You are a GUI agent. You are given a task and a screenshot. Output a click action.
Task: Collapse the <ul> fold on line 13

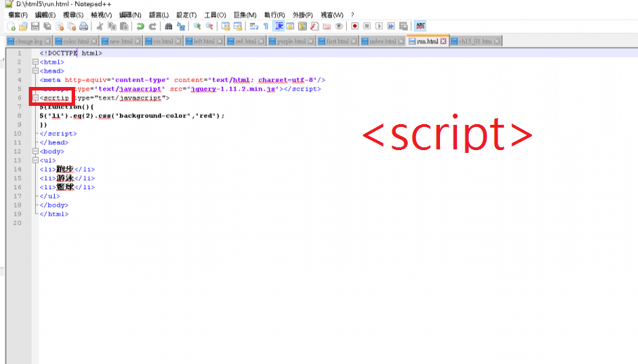click(35, 160)
